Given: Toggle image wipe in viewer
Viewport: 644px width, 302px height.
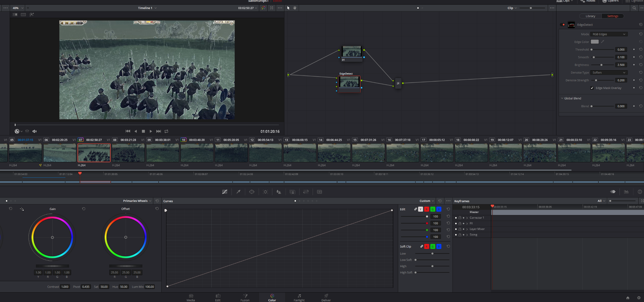Looking at the screenshot, I should 15,15.
